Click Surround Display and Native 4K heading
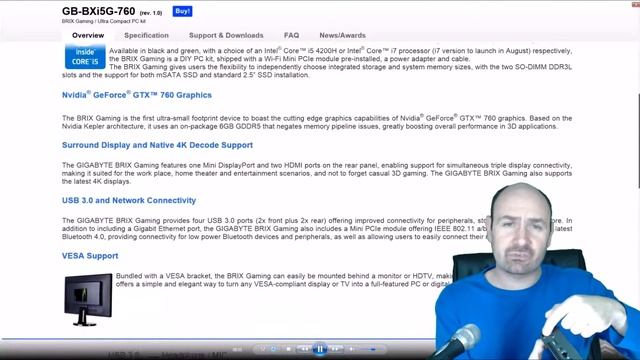The width and height of the screenshot is (640, 360). [x=157, y=145]
